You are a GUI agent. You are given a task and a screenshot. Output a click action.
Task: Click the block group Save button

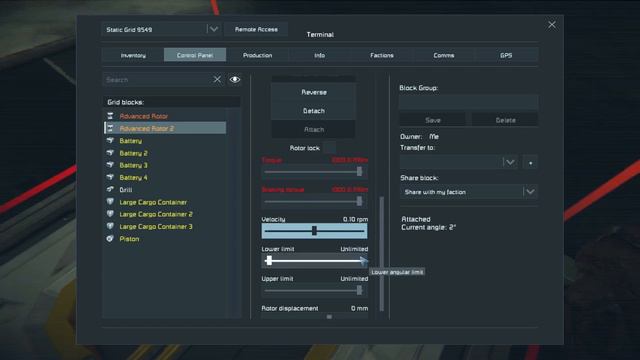[x=433, y=120]
